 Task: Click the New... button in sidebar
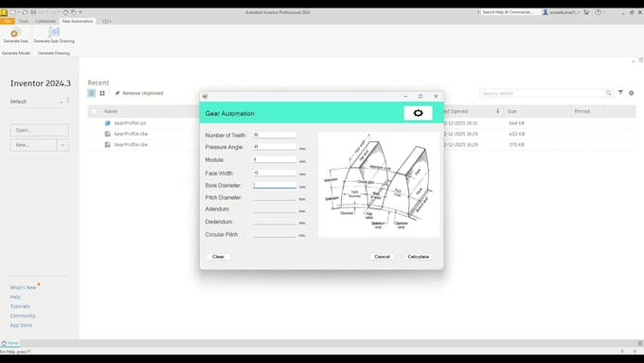point(34,145)
